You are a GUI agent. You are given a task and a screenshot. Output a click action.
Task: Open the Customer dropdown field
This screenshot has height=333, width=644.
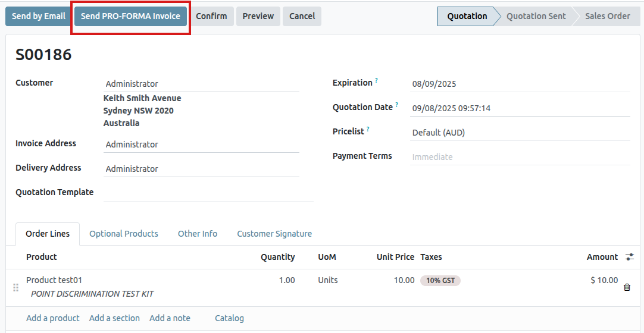click(x=201, y=84)
